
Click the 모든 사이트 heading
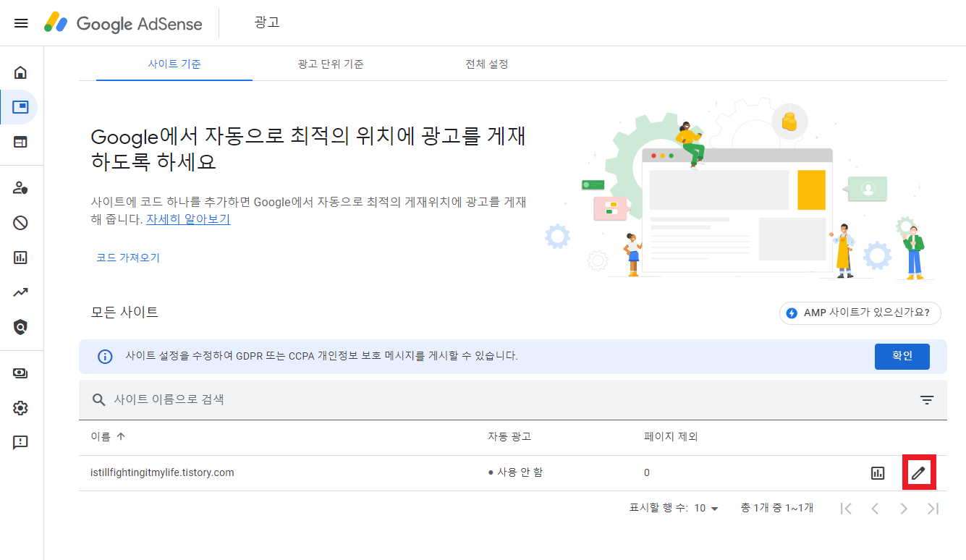[124, 312]
